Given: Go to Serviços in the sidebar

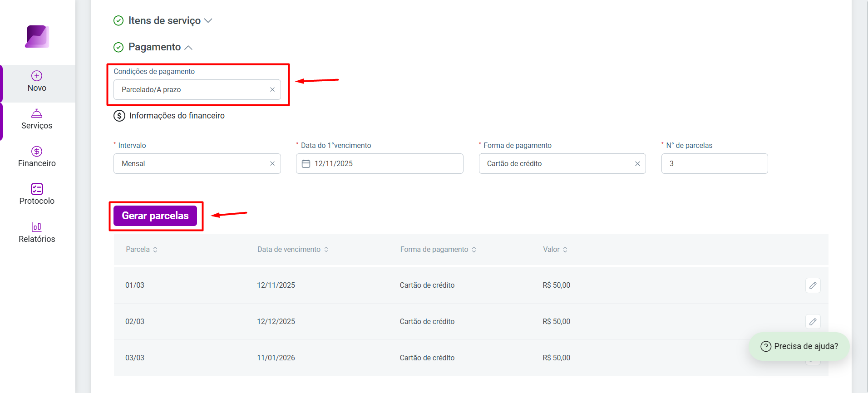Looking at the screenshot, I should [37, 119].
